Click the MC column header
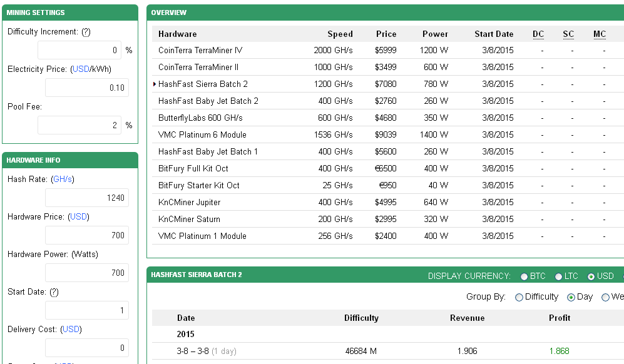 click(x=600, y=34)
